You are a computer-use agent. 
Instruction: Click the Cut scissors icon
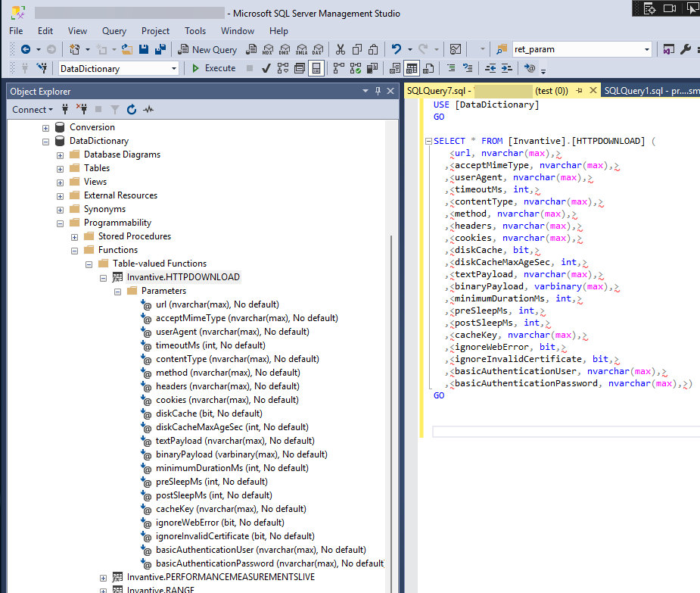pyautogui.click(x=341, y=49)
